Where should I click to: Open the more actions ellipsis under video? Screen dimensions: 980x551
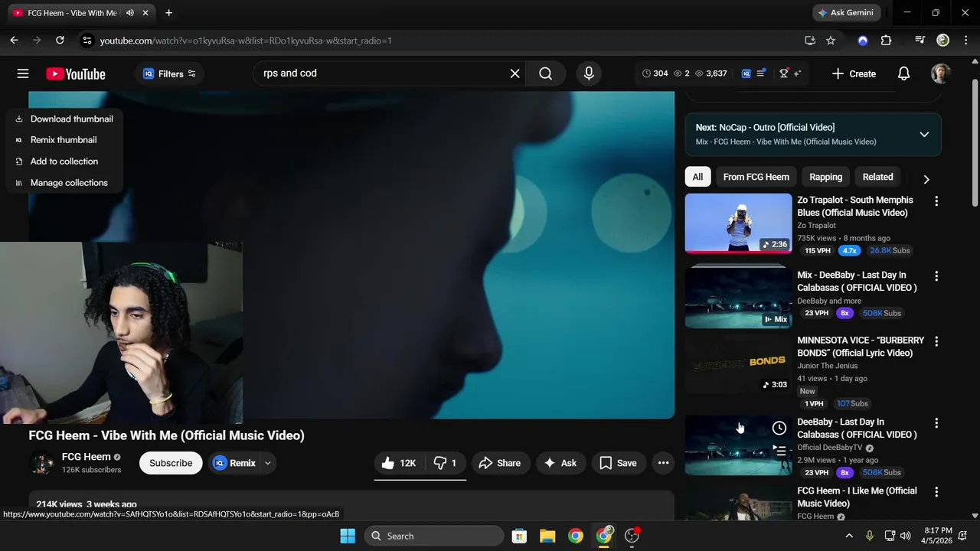[x=663, y=463]
